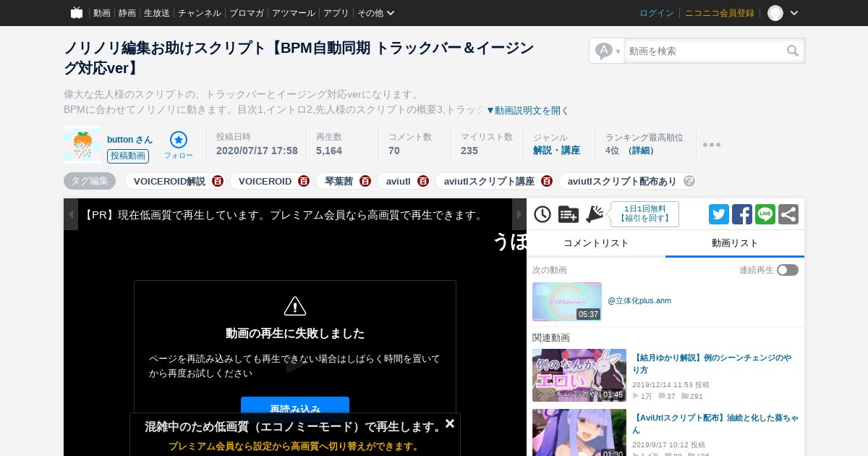Click the Niconico TV logo icon
The height and width of the screenshot is (456, 868).
[x=77, y=13]
